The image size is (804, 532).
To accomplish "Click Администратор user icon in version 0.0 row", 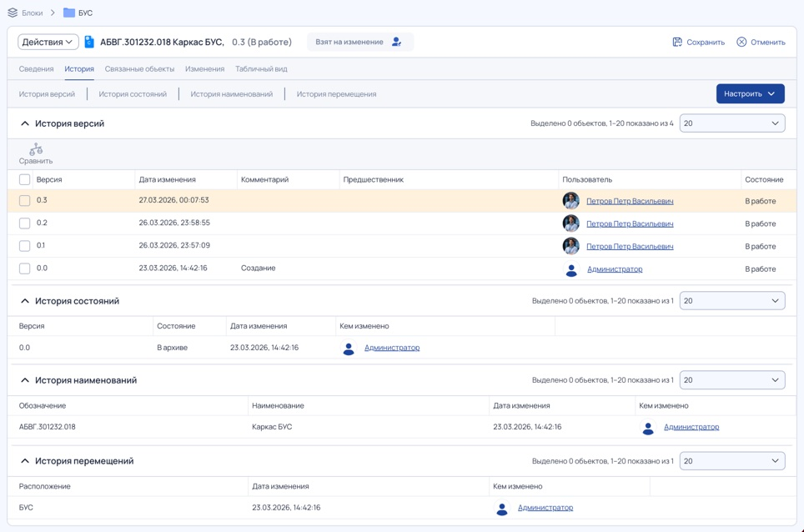I will click(571, 269).
